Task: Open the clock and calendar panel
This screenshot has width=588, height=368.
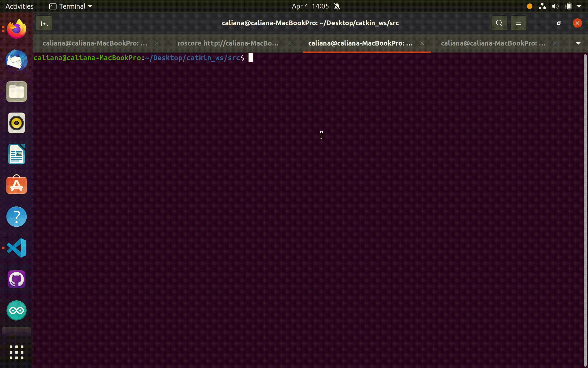Action: (x=310, y=6)
